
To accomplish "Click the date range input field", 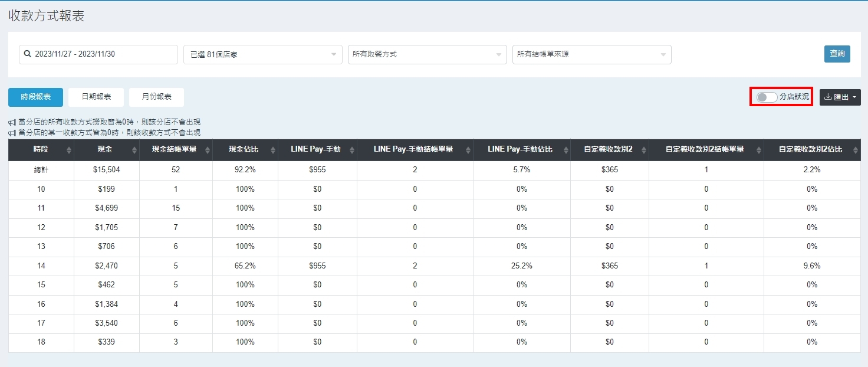I will (x=98, y=54).
